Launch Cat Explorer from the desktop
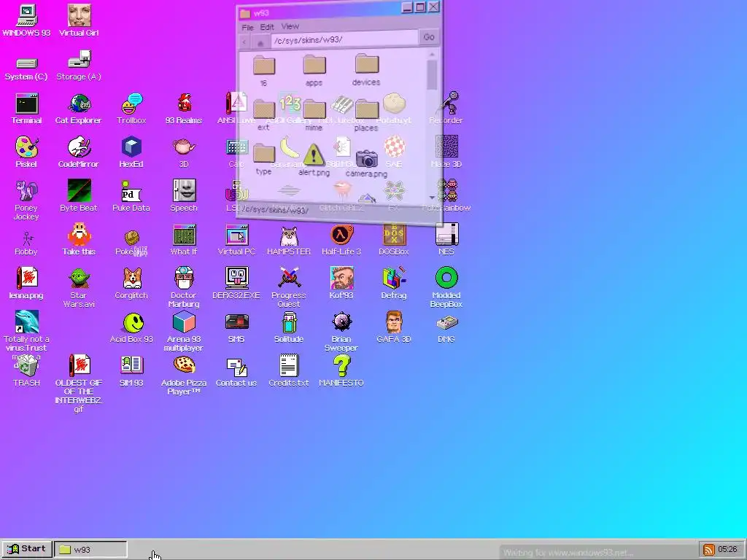 (x=79, y=109)
